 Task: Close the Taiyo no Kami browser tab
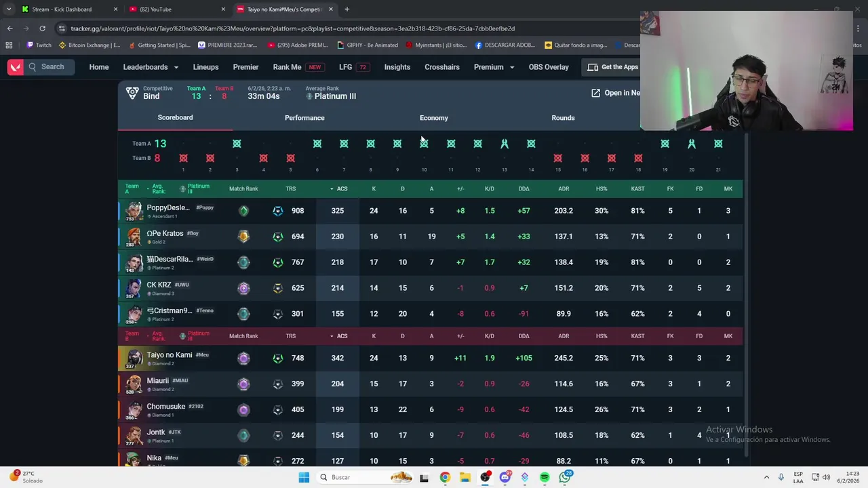(331, 9)
